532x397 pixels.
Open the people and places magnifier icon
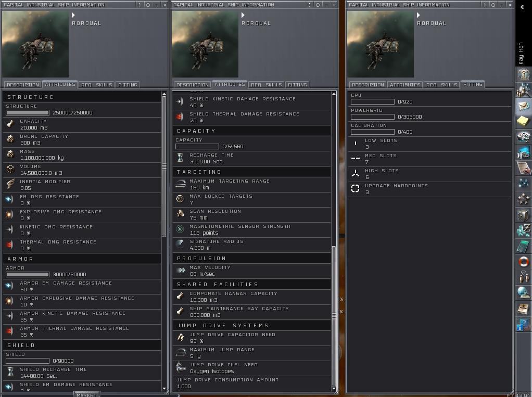(x=524, y=89)
